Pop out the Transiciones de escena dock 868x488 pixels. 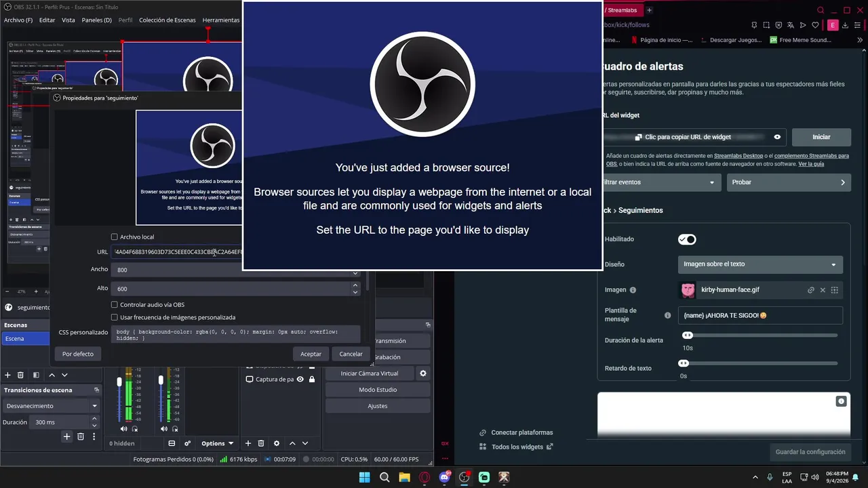pyautogui.click(x=96, y=390)
